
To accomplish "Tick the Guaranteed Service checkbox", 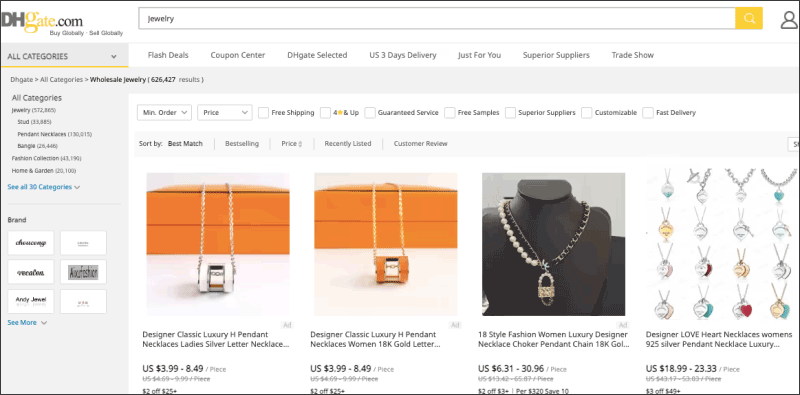I will 370,113.
